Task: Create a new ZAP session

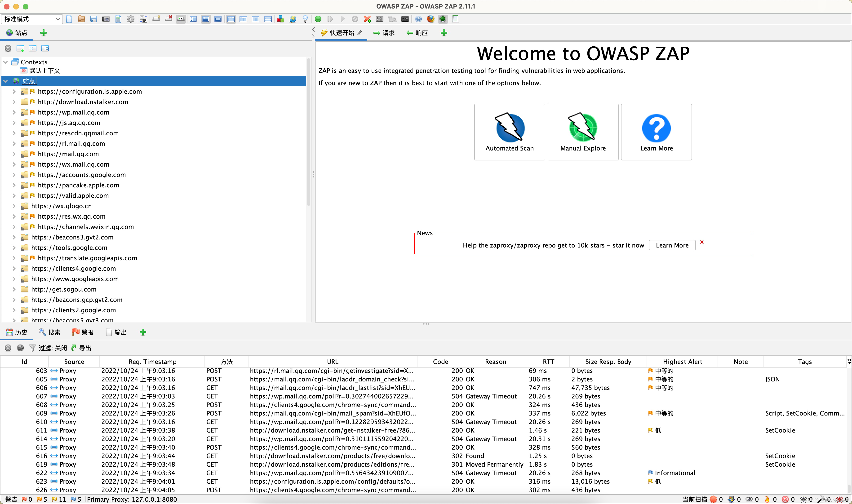Action: 69,19
